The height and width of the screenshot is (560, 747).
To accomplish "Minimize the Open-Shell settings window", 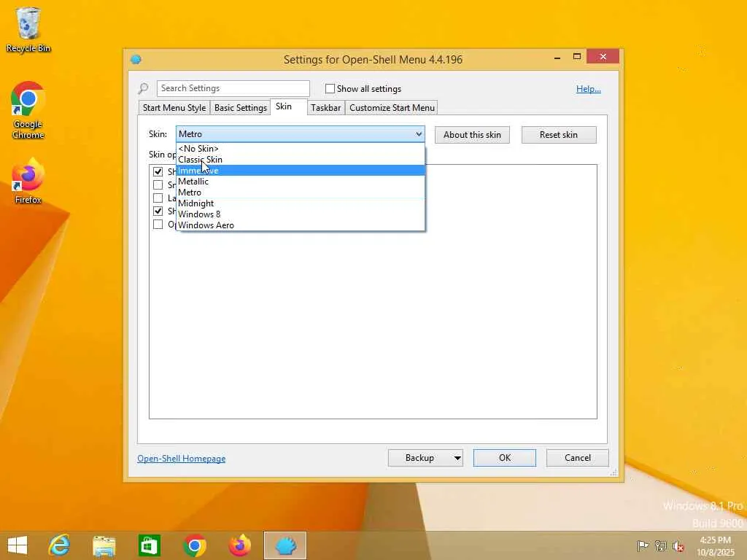I will click(x=557, y=57).
